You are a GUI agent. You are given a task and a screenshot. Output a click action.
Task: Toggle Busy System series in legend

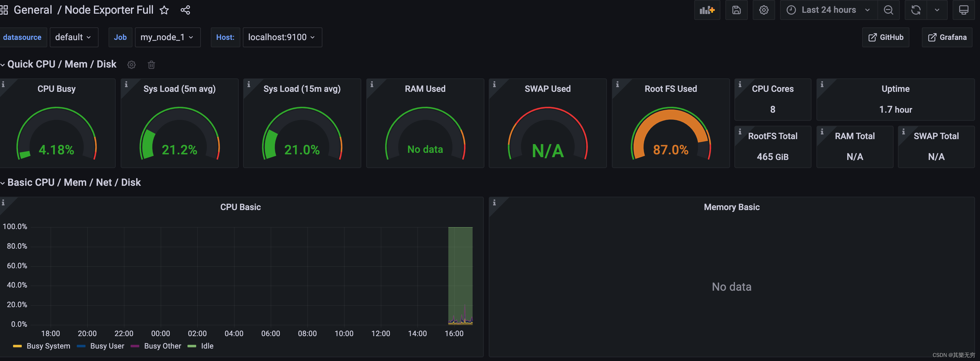(48, 346)
